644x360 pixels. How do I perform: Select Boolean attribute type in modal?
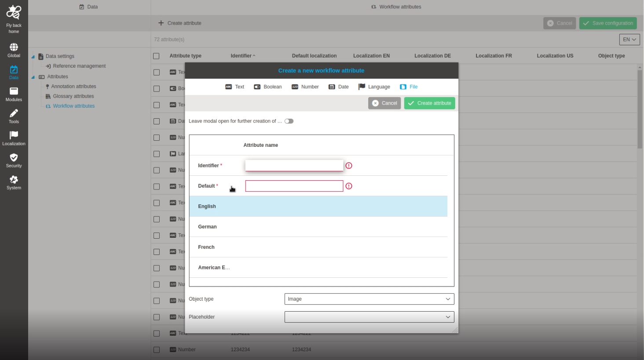(x=267, y=87)
